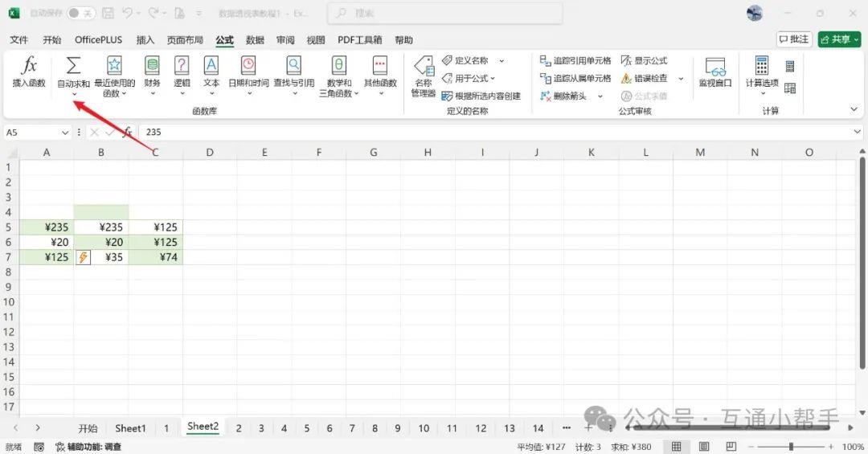868x454 pixels.
Task: Toggle the AutoSave (自动保存) switch
Action: (x=81, y=14)
